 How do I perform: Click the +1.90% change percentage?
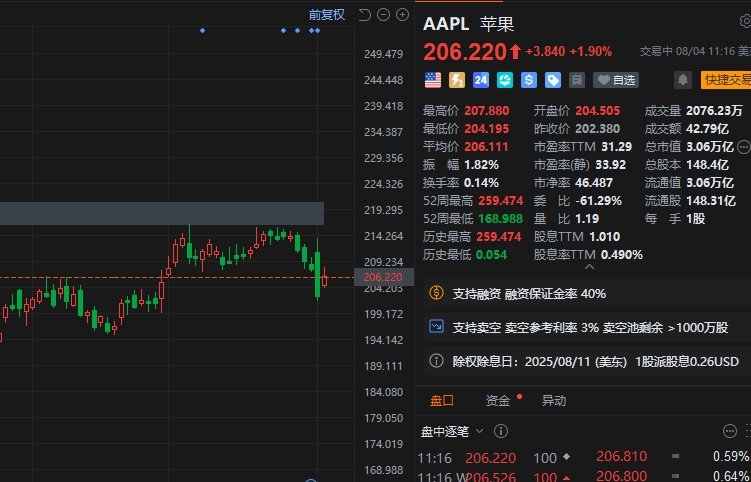591,51
